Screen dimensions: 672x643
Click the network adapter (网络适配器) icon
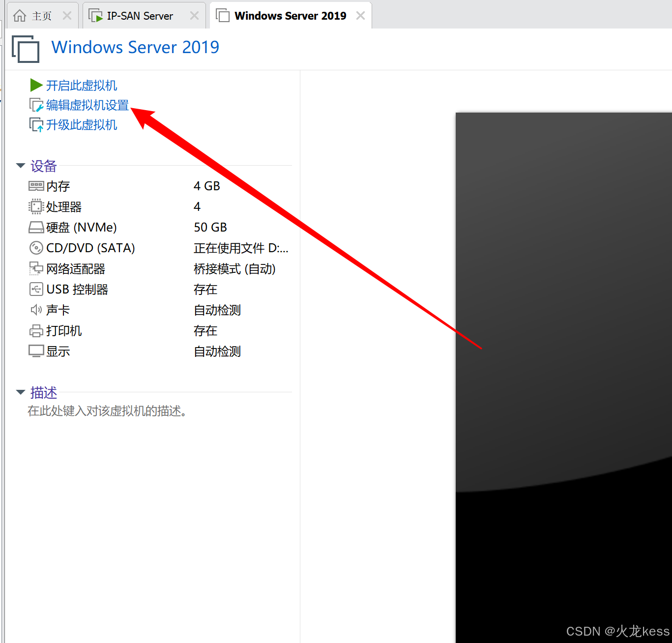(36, 268)
